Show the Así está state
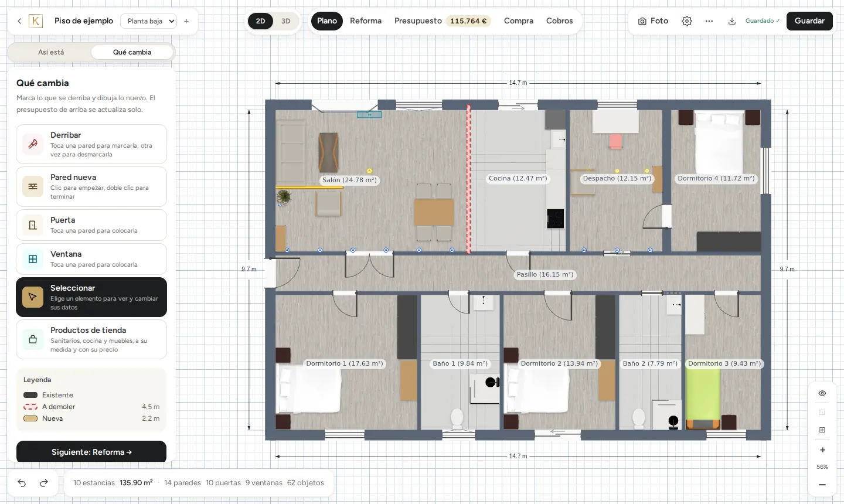844x504 pixels. pos(51,52)
